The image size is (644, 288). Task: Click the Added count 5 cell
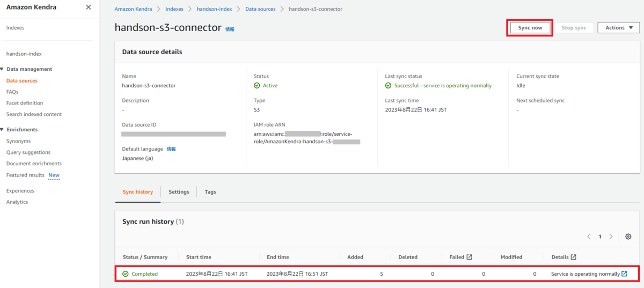pyautogui.click(x=382, y=274)
